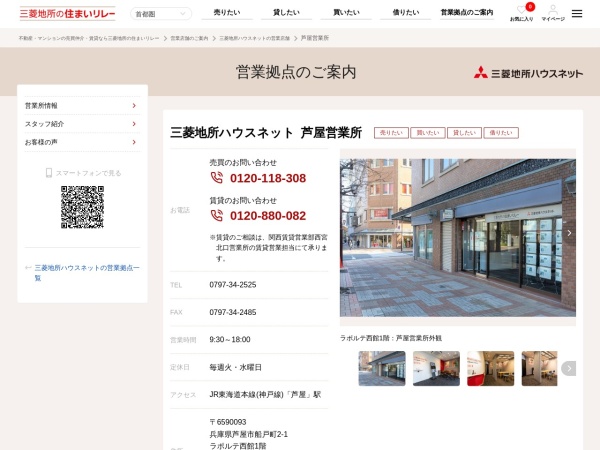Call sales number 0120-118-308

click(268, 178)
